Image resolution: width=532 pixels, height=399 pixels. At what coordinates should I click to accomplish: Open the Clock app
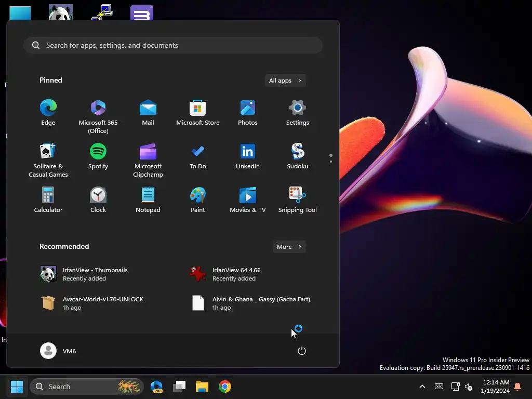point(98,200)
